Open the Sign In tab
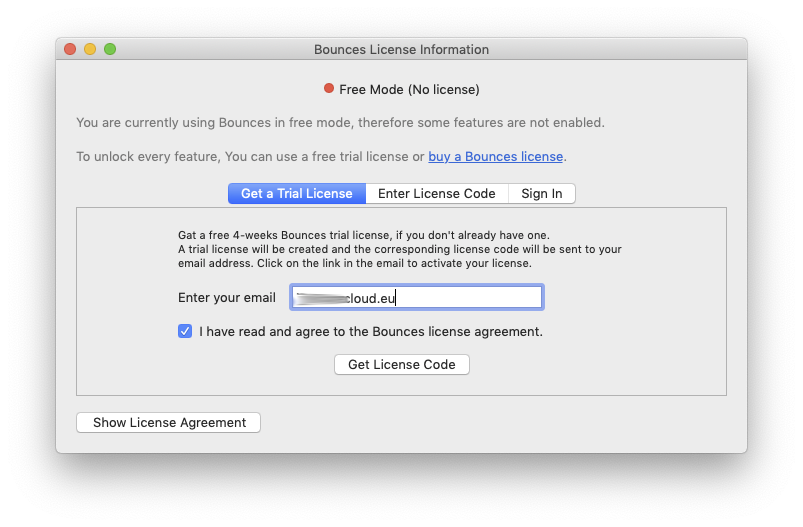This screenshot has height=527, width=803. click(542, 194)
